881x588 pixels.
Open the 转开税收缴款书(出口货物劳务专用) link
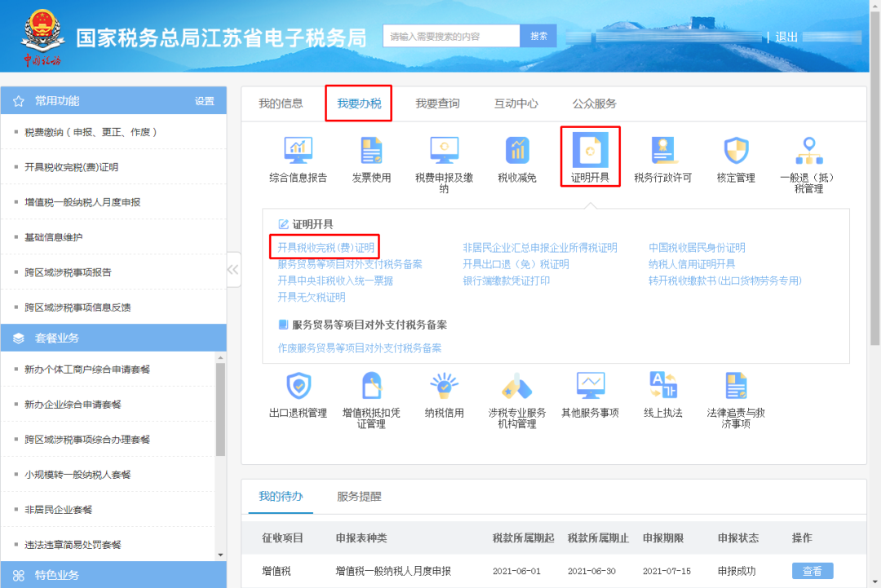[x=725, y=281]
